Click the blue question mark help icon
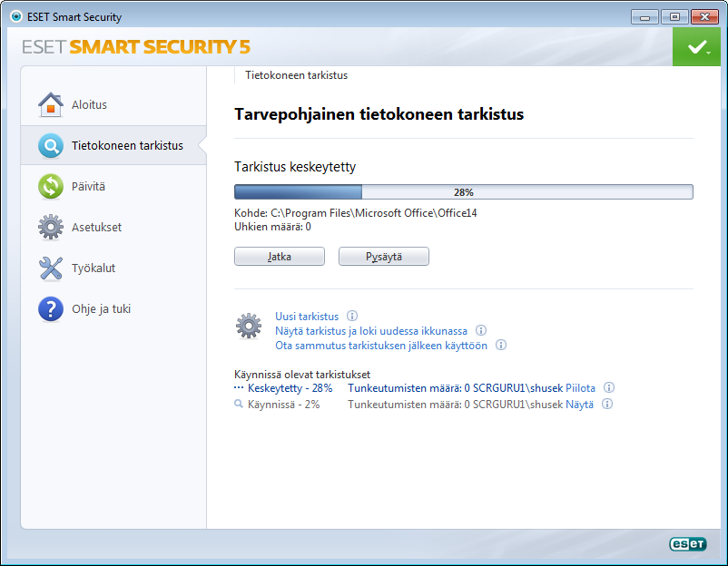728x566 pixels. 51,309
